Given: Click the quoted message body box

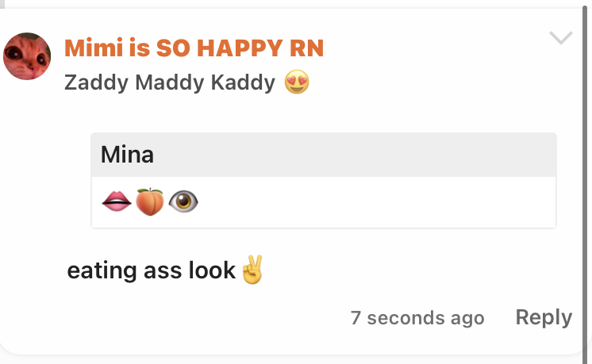Looking at the screenshot, I should (324, 202).
